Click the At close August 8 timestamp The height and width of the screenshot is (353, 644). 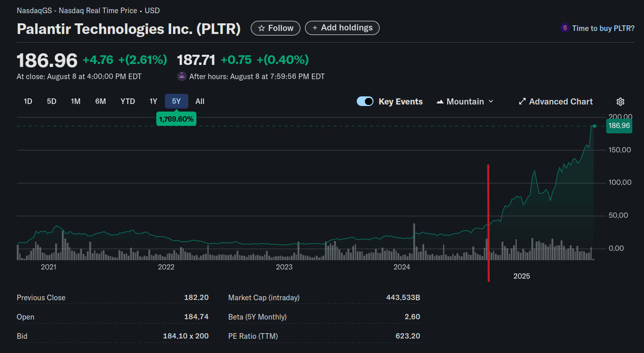pyautogui.click(x=79, y=77)
